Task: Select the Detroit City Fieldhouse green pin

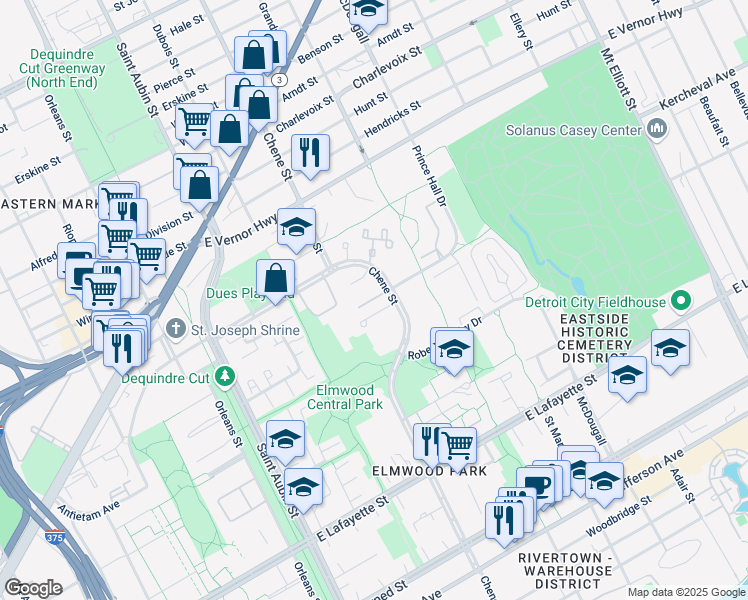Action: (681, 301)
